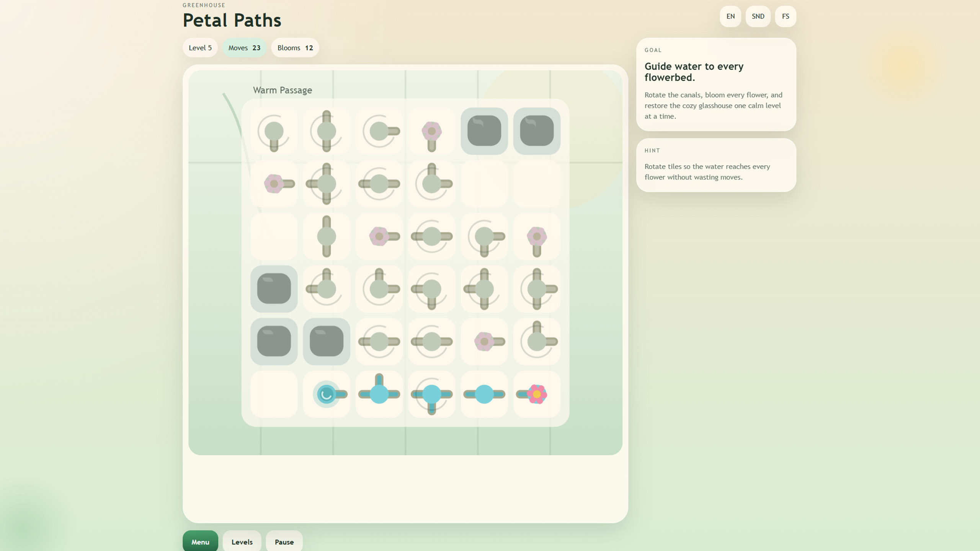Click the unbloomed flower in row five

[x=484, y=342]
